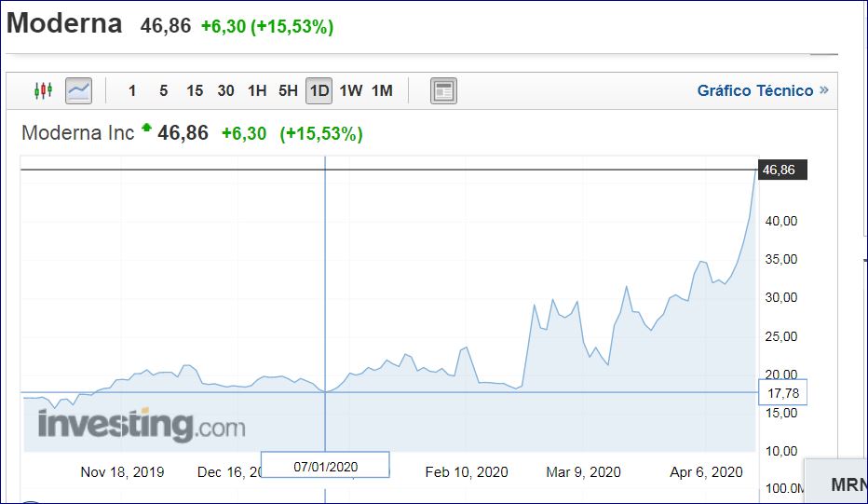Select the 5 minute timeframe
Screen dimensions: 868x504
point(163,91)
